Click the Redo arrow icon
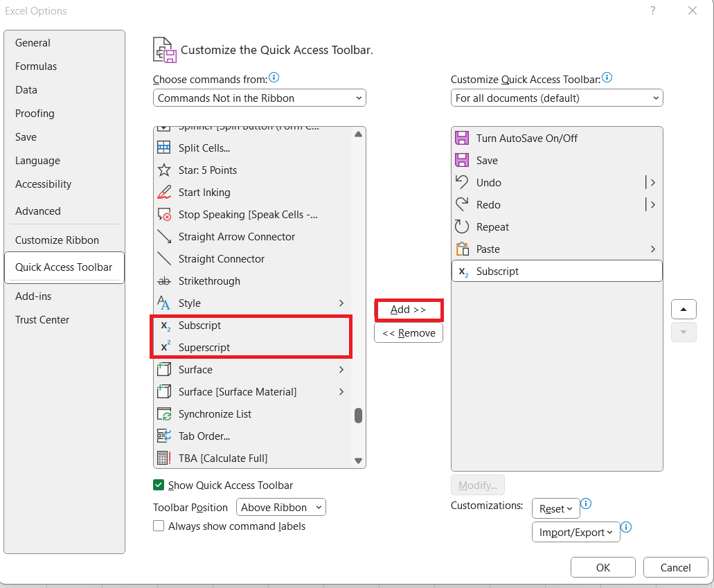Image resolution: width=714 pixels, height=588 pixels. click(x=462, y=204)
